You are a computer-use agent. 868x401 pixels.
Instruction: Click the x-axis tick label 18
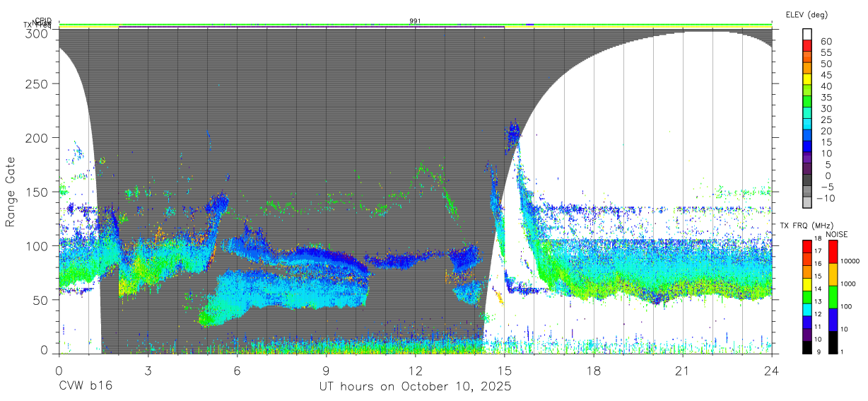(594, 371)
